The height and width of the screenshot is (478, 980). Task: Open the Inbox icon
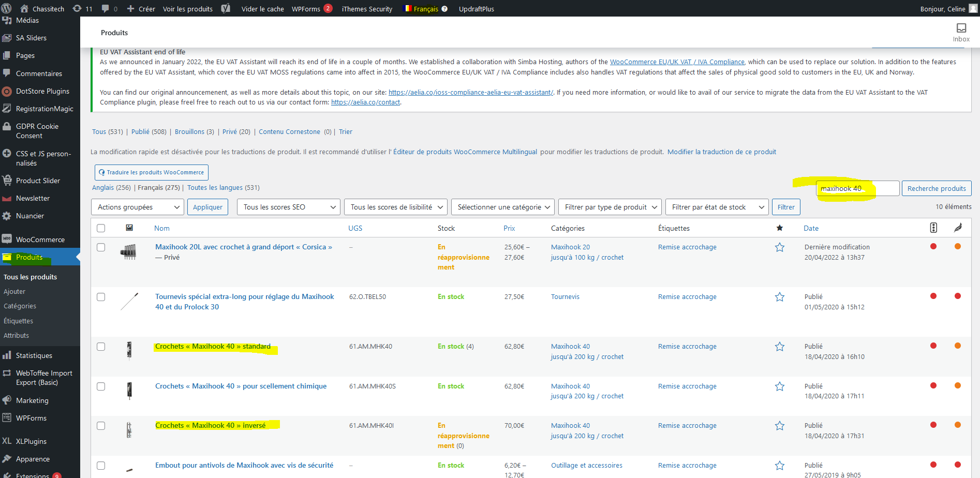click(961, 28)
